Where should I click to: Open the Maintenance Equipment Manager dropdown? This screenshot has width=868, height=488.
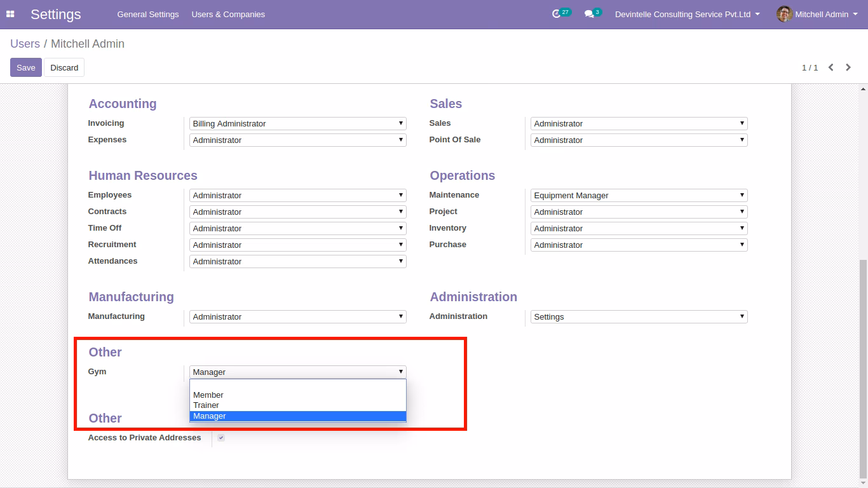tap(639, 195)
